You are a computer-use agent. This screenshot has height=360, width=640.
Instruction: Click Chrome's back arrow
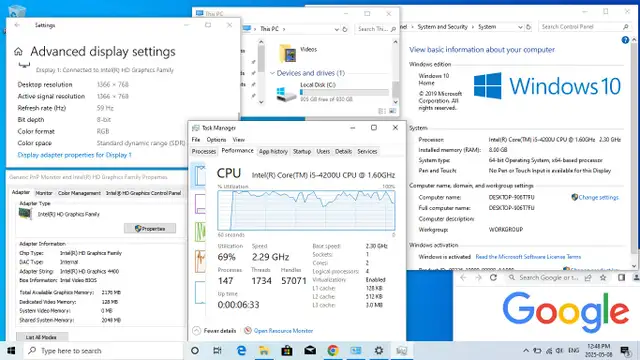[463, 278]
